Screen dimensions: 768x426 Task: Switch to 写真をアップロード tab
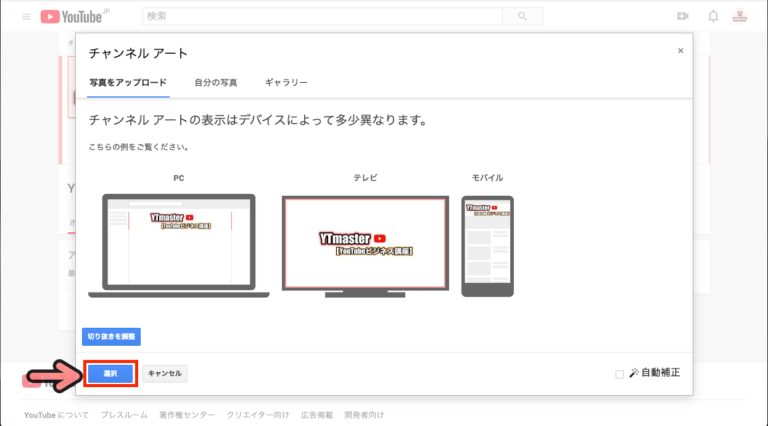pyautogui.click(x=128, y=82)
